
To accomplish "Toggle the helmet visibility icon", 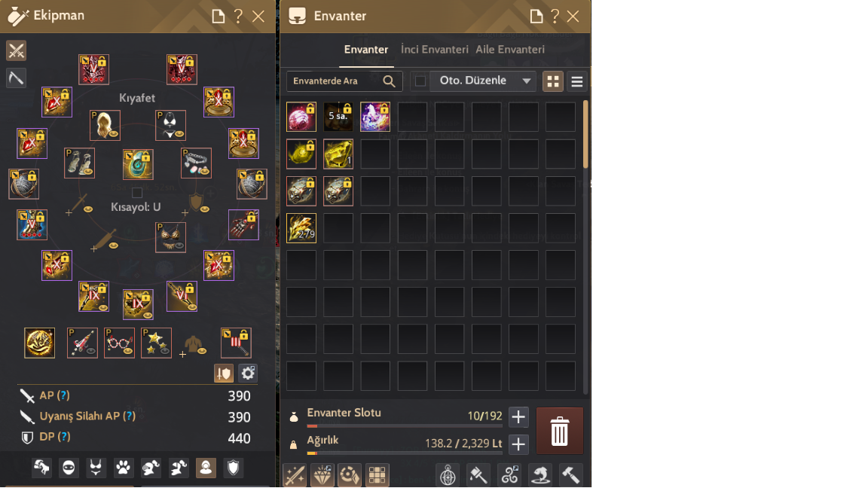I will pos(151,468).
